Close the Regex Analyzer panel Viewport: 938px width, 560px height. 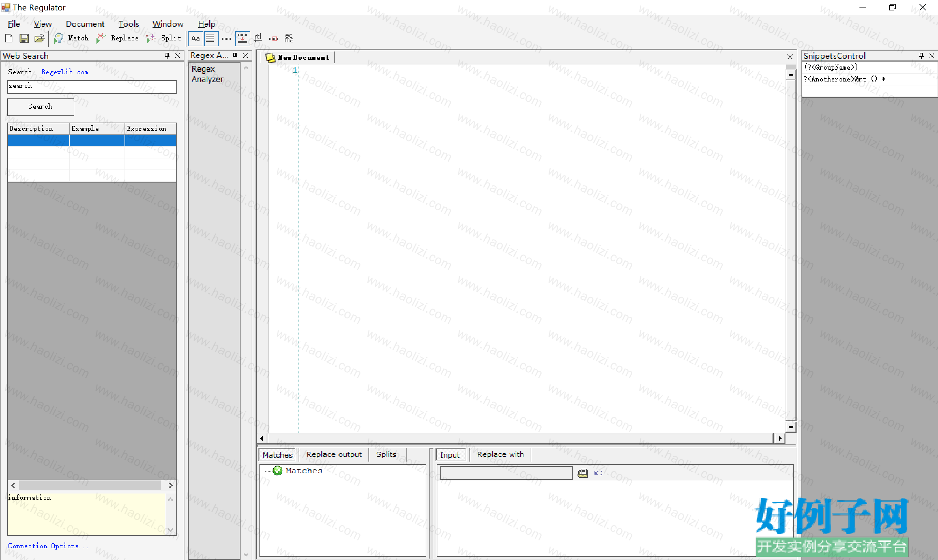coord(246,55)
